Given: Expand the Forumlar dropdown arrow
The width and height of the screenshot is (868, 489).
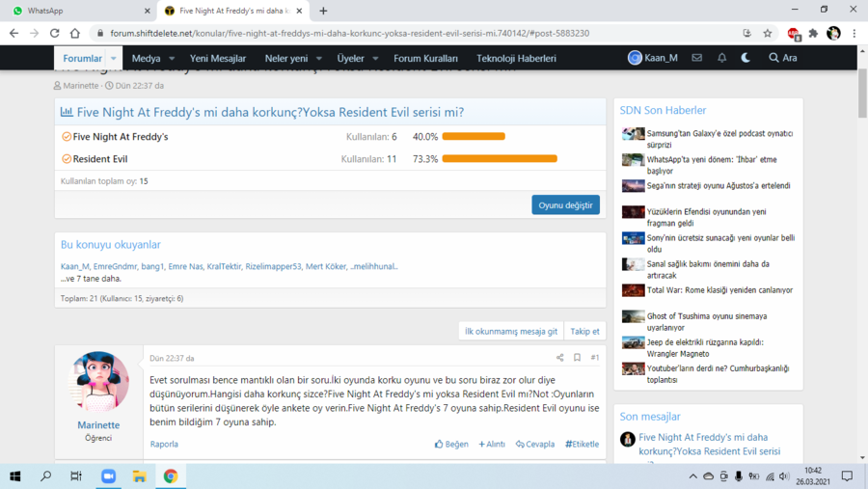Looking at the screenshot, I should pyautogui.click(x=114, y=58).
